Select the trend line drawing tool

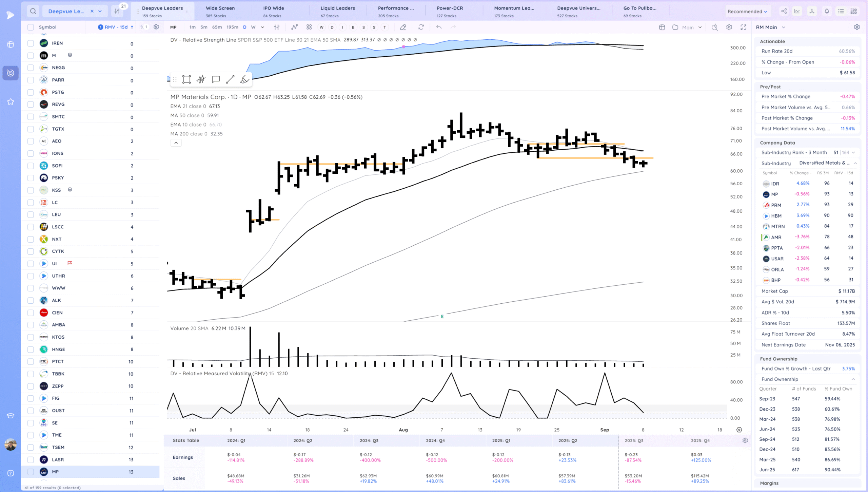pyautogui.click(x=230, y=79)
